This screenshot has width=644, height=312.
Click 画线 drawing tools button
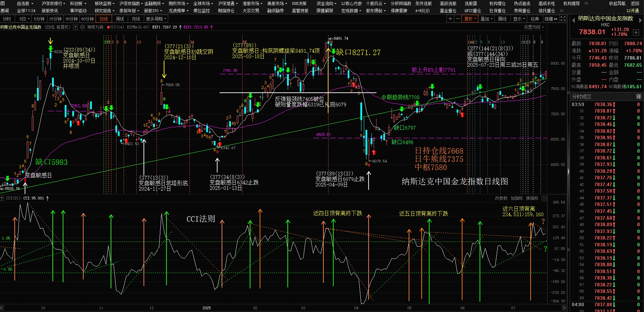tap(502, 19)
